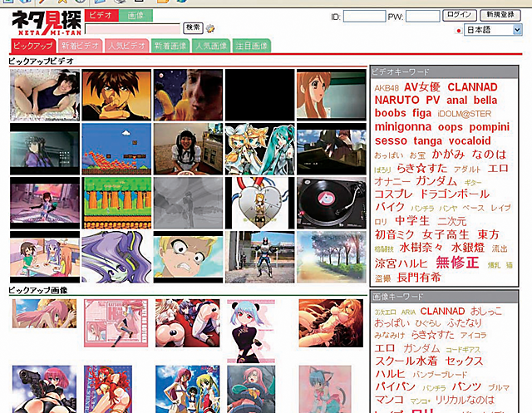532x413 pixels.
Task: Click the ハルヒ image keyword
Action: coord(390,374)
